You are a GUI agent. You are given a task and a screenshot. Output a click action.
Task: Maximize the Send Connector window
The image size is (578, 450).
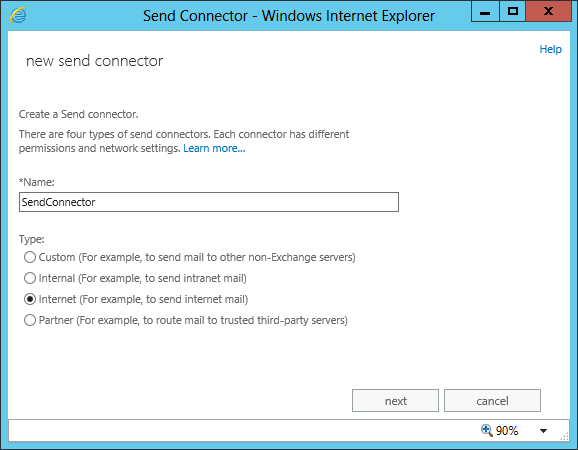coord(512,11)
